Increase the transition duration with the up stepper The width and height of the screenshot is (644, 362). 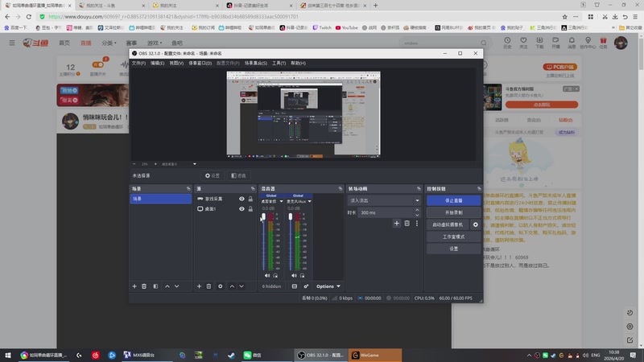pyautogui.click(x=417, y=210)
